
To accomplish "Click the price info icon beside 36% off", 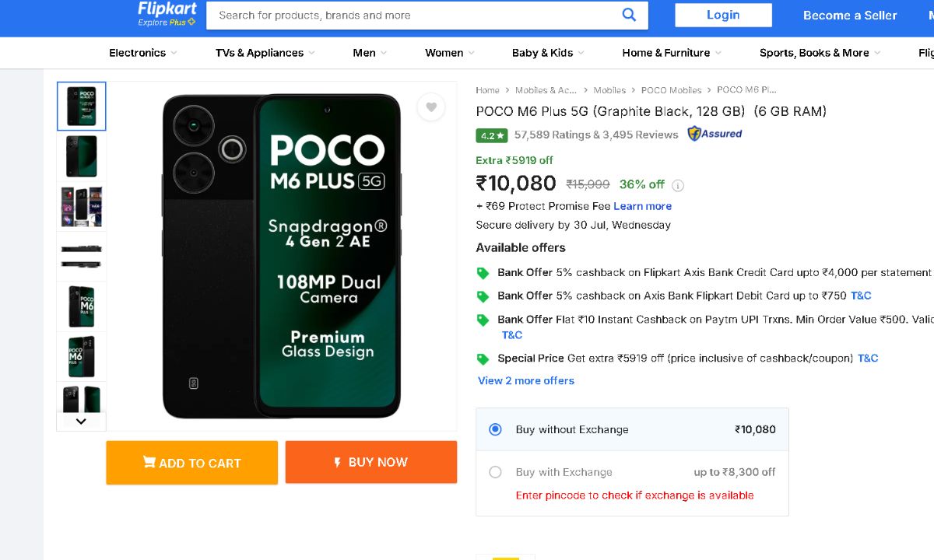I will 678,185.
